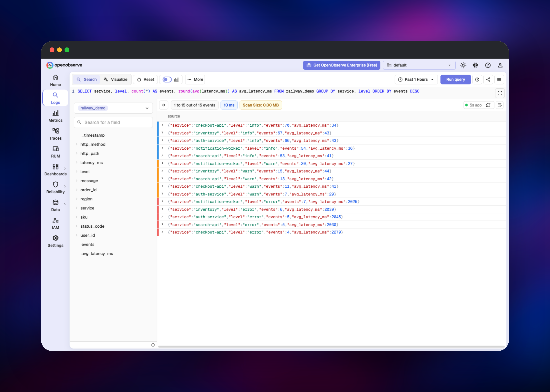Viewport: 550px width, 392px height.
Task: Click the reset icon below field list
Action: pyautogui.click(x=153, y=345)
